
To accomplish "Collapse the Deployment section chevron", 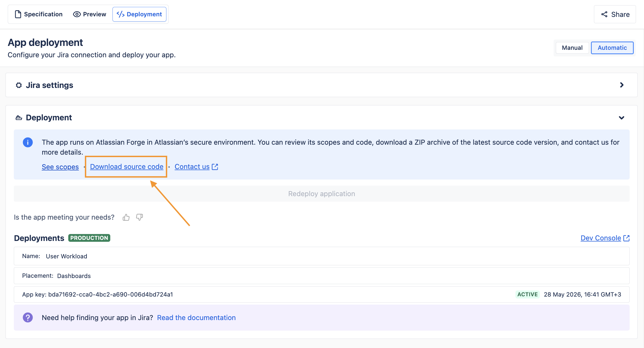I will [622, 118].
